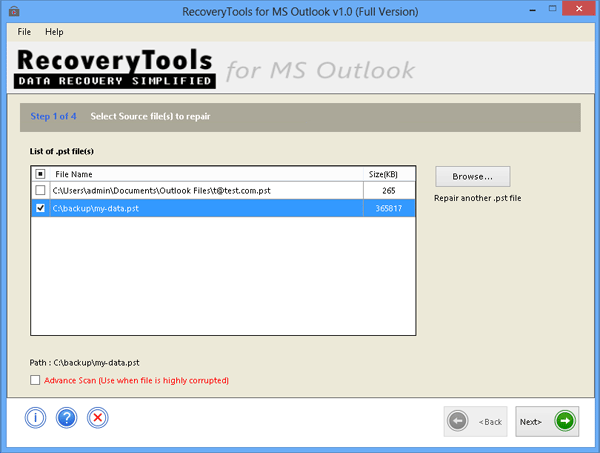Click the Back button
This screenshot has height=453, width=600.
(x=476, y=421)
